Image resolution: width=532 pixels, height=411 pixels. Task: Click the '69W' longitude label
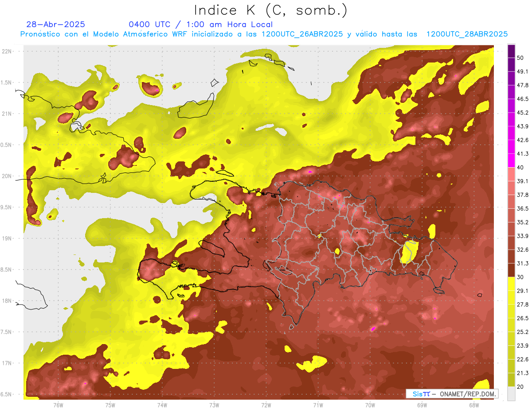pyautogui.click(x=422, y=405)
